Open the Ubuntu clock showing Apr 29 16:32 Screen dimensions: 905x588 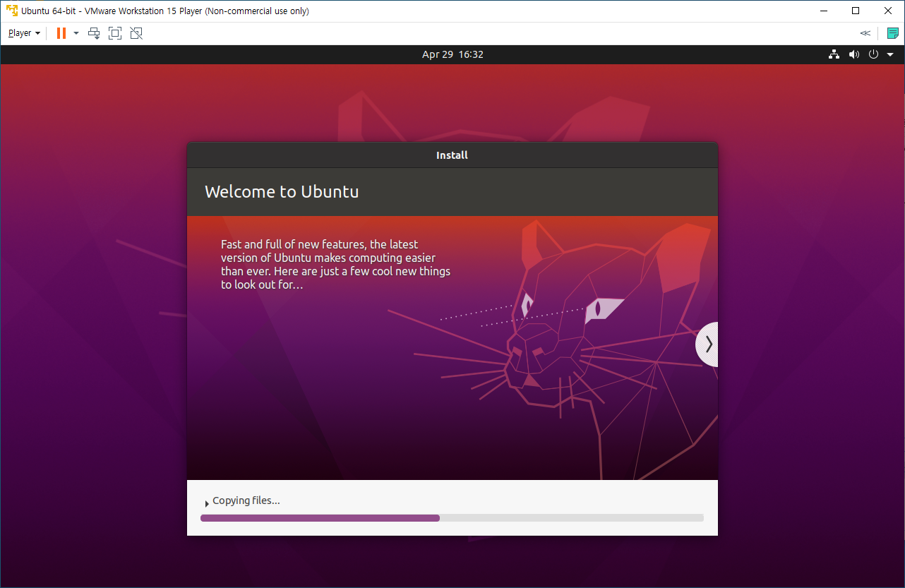pos(452,54)
